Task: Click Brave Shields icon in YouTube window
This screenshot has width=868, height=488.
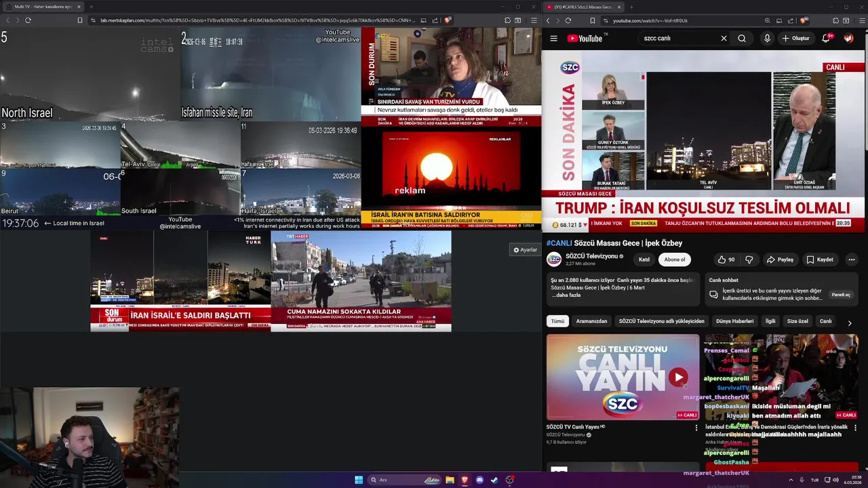Action: 804,21
